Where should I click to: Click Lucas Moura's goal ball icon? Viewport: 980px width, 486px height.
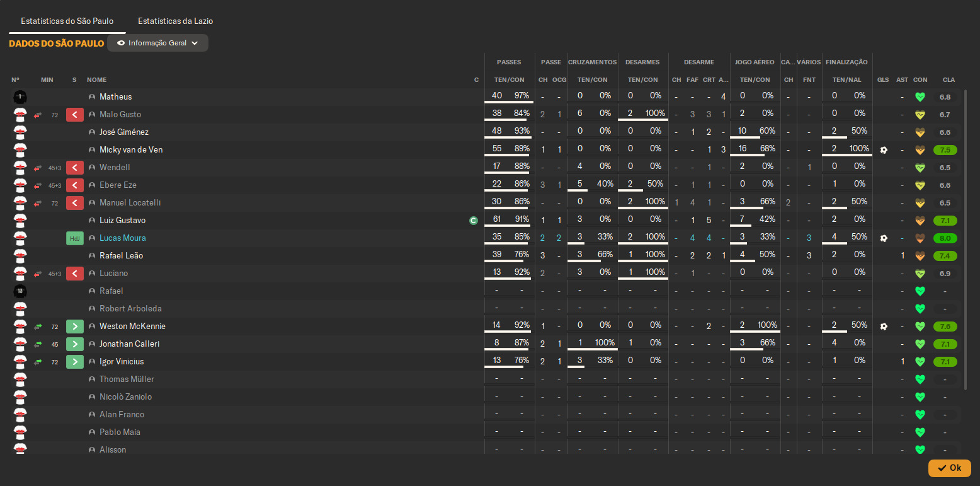coord(884,238)
